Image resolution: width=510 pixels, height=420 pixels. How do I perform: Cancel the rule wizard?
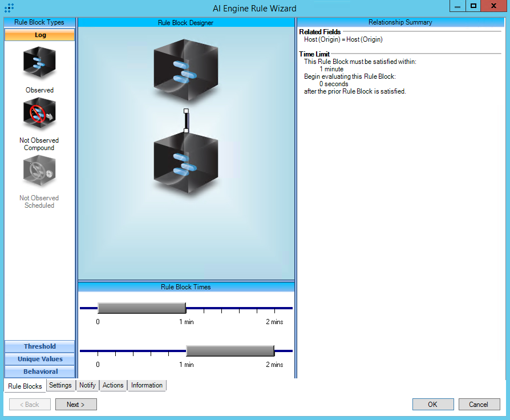[479, 405]
